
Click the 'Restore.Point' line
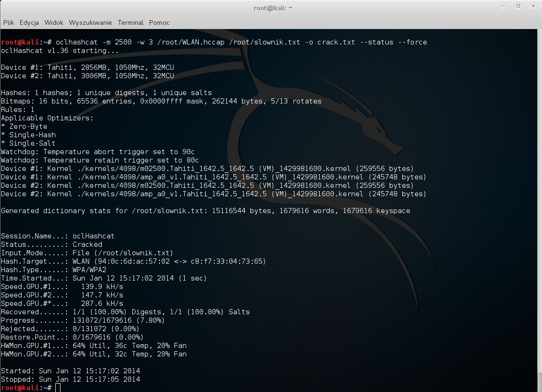(x=72, y=337)
